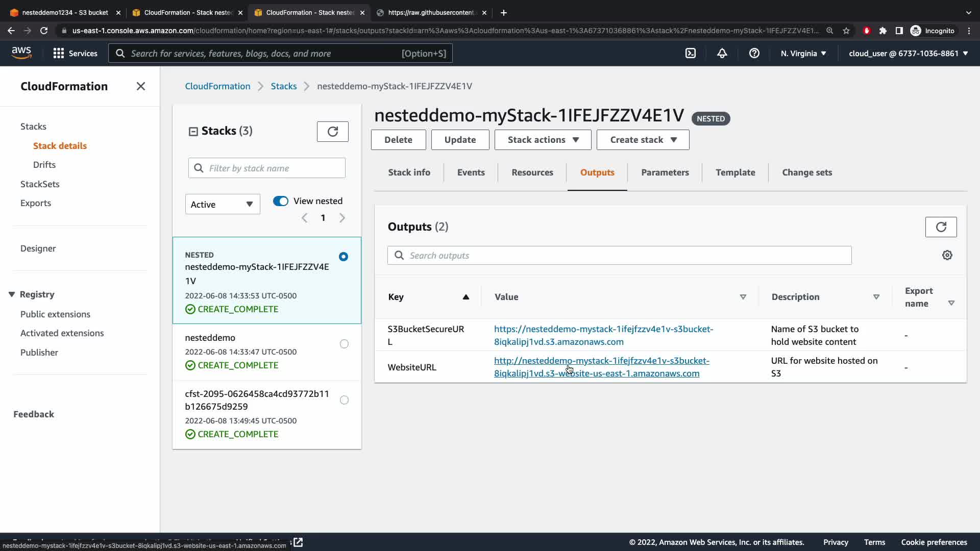The width and height of the screenshot is (980, 551).
Task: Open AWS CloudShell icon in top bar
Action: pos(690,53)
